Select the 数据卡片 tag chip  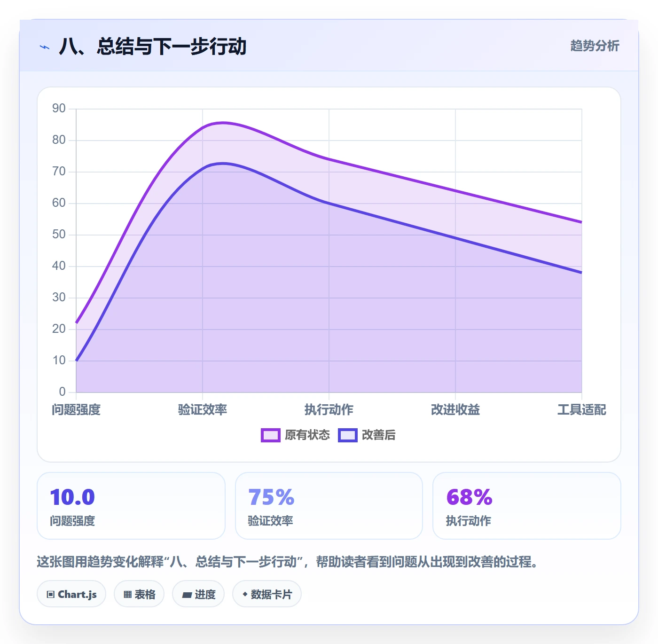tap(267, 594)
